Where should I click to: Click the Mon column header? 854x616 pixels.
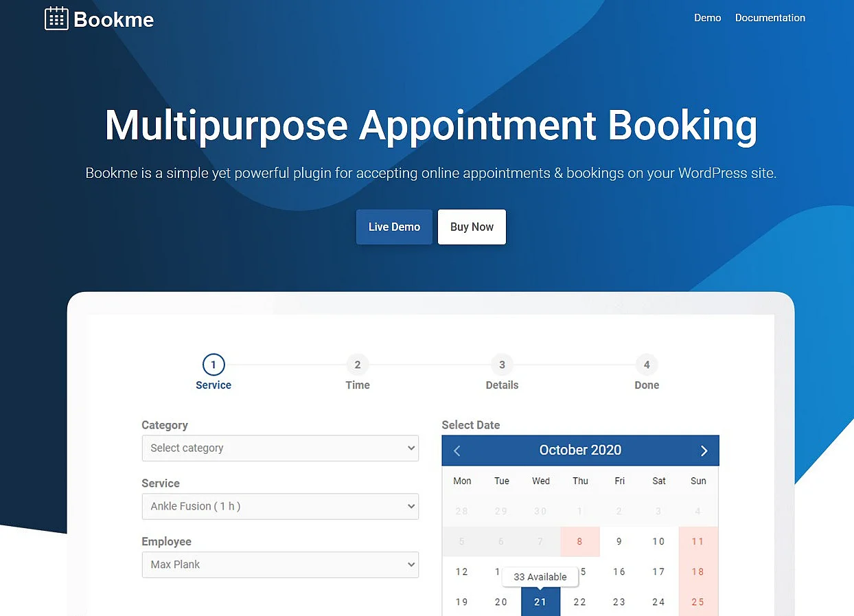tap(462, 481)
